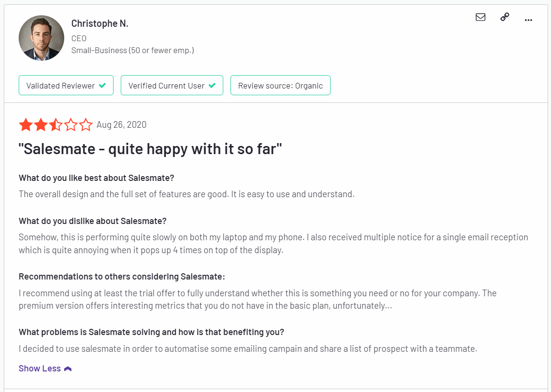Screen dimensions: 551x392
Task: Click the green checkmark on Validated Reviewer
Action: point(102,85)
